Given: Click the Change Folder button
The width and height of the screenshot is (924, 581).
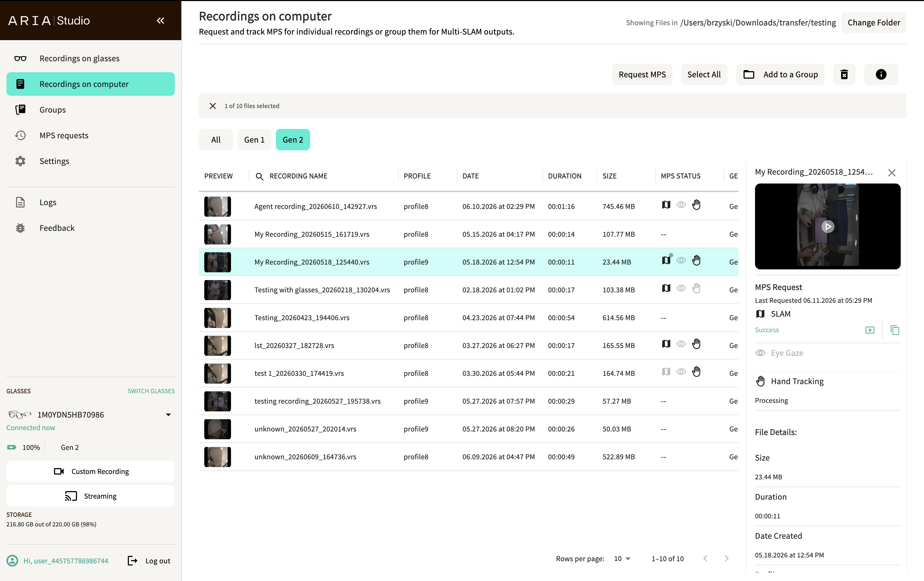Looking at the screenshot, I should tap(874, 23).
